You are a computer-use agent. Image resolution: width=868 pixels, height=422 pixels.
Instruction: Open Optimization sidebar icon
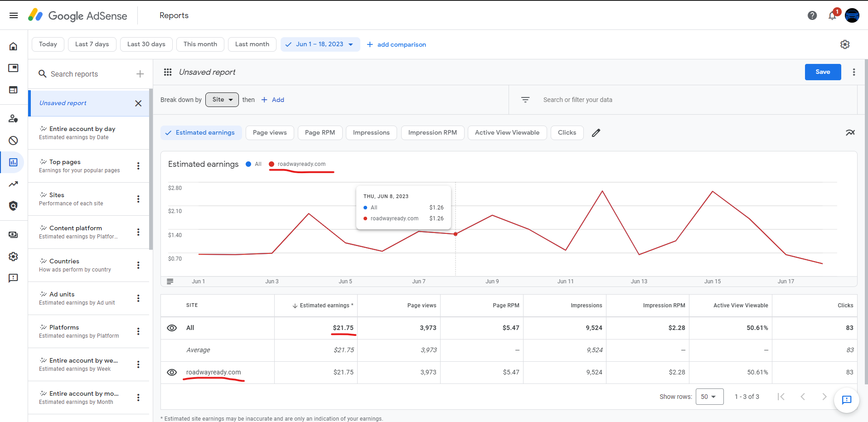pyautogui.click(x=14, y=184)
